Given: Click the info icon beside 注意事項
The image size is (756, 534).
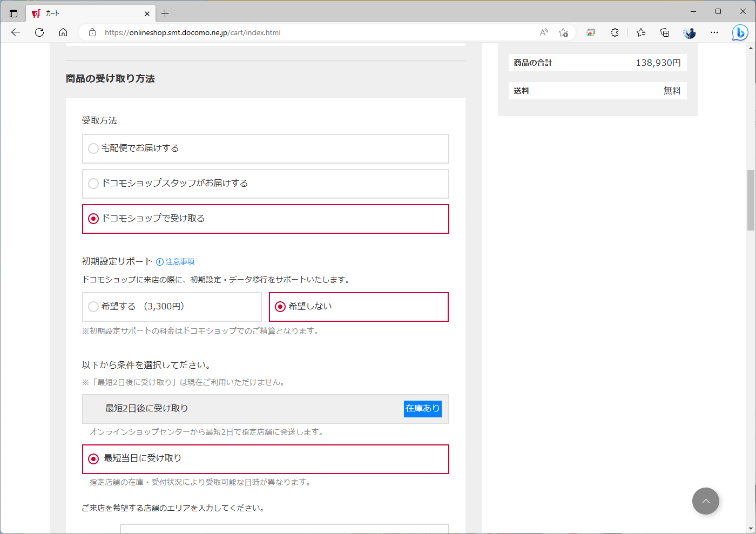Looking at the screenshot, I should [160, 262].
